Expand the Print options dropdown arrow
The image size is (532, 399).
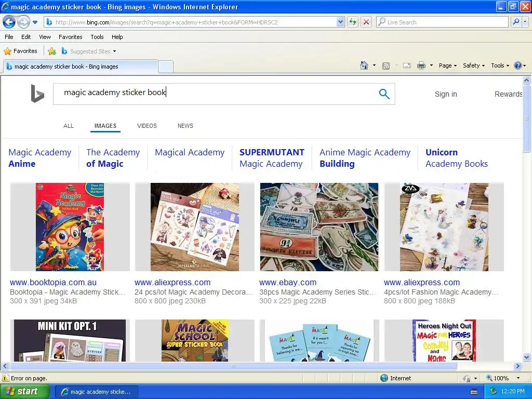[431, 65]
